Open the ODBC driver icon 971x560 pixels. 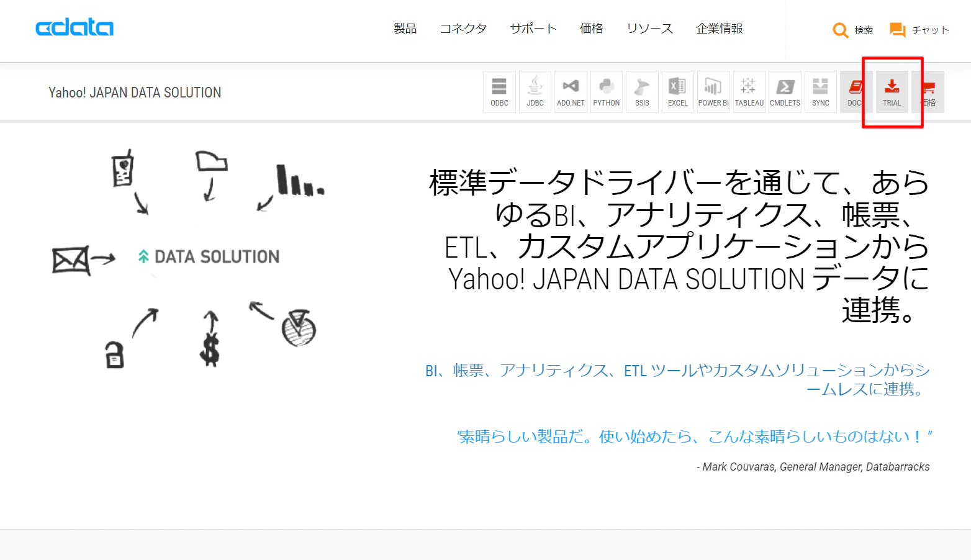pyautogui.click(x=499, y=92)
